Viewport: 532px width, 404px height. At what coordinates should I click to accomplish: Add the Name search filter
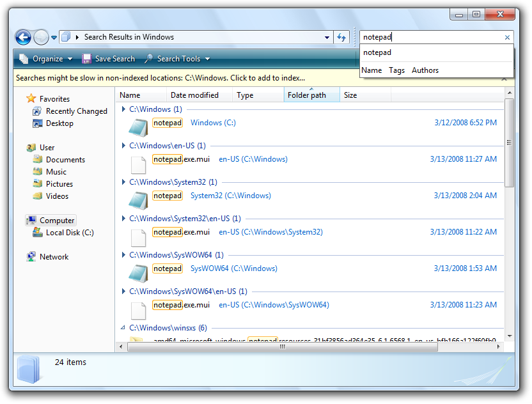pos(372,70)
